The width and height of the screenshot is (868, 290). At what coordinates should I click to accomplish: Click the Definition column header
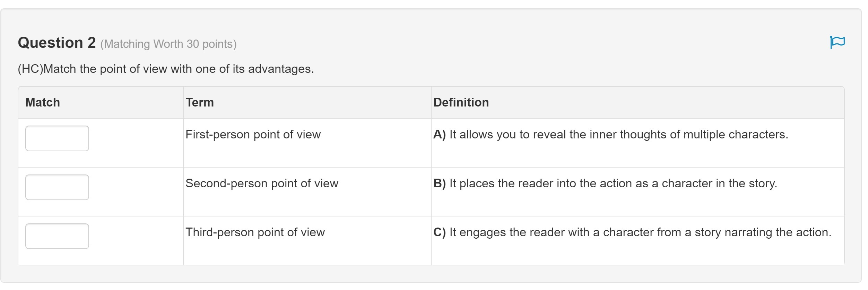[461, 102]
